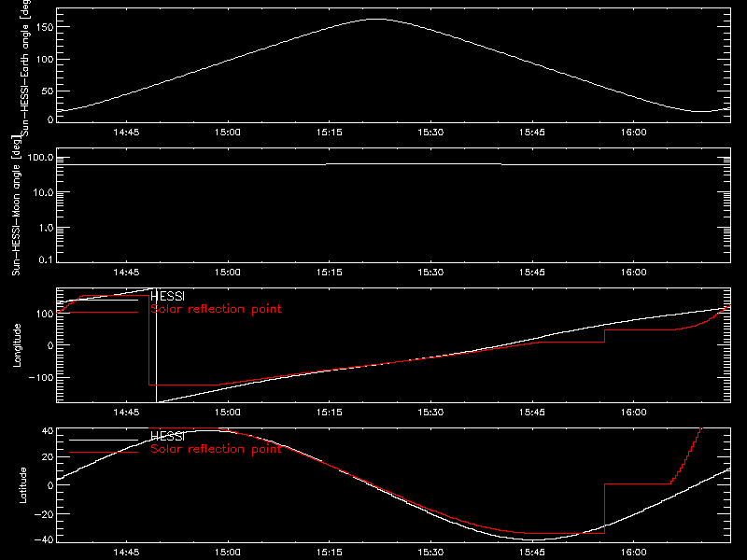Click red legend line sample in Latitude plot

click(x=104, y=453)
